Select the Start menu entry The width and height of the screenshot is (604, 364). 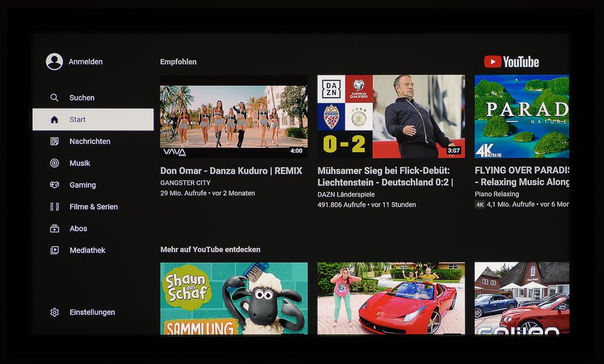(93, 120)
